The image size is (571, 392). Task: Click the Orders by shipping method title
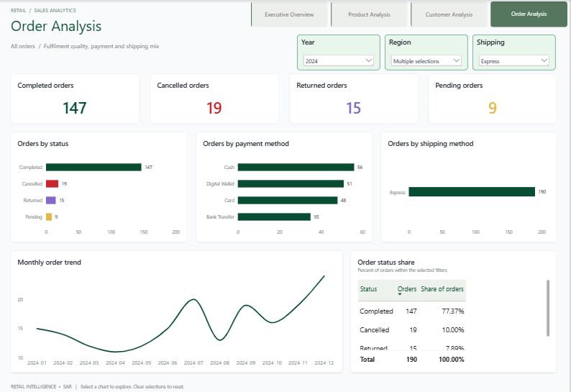[431, 144]
